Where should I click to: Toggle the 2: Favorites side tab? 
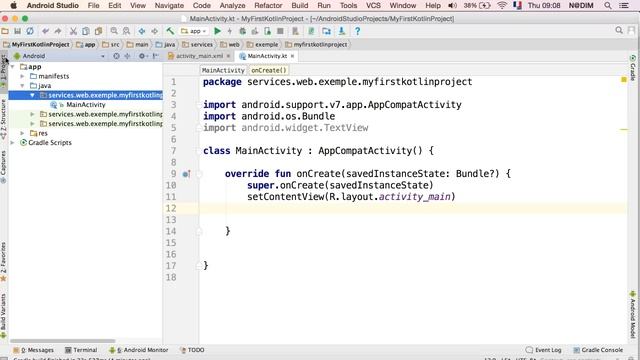point(4,261)
